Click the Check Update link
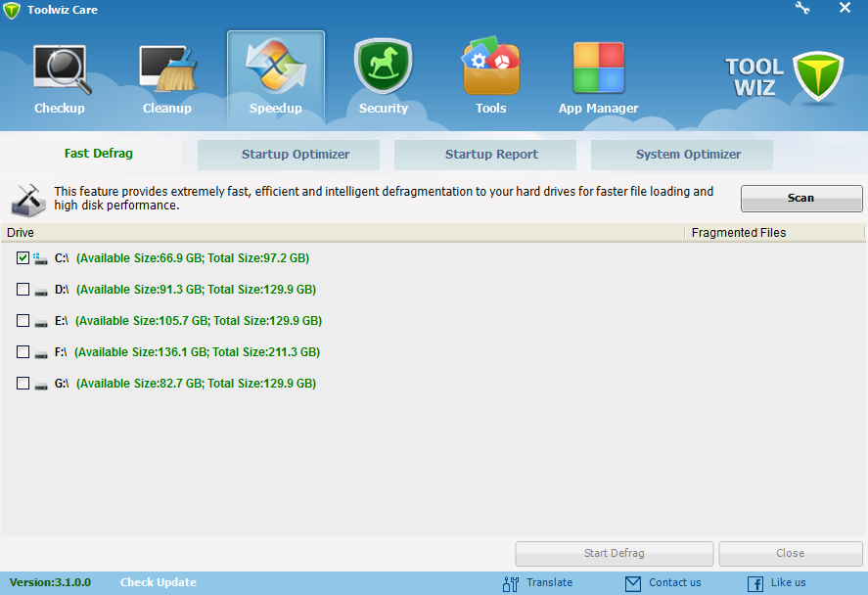 159,582
